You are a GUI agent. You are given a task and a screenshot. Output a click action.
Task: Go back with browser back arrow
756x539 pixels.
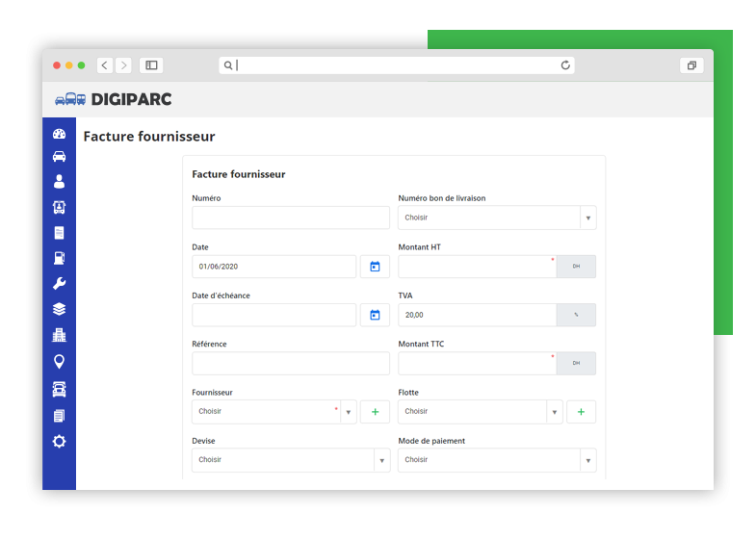105,65
